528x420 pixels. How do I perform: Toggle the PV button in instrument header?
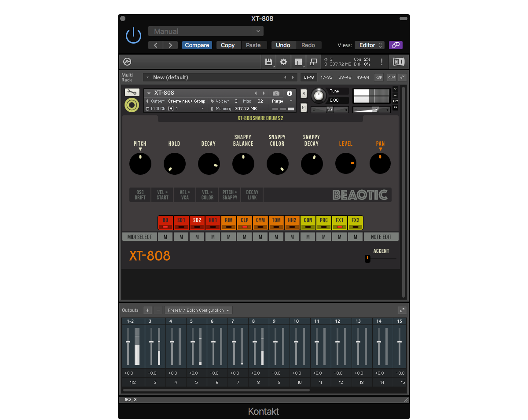click(395, 107)
